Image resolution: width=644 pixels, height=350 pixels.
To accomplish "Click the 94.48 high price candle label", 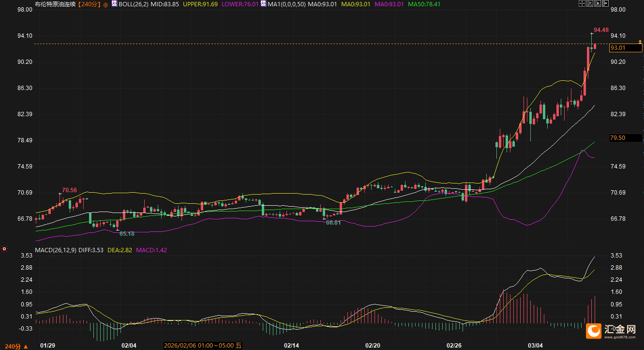I will 601,30.
